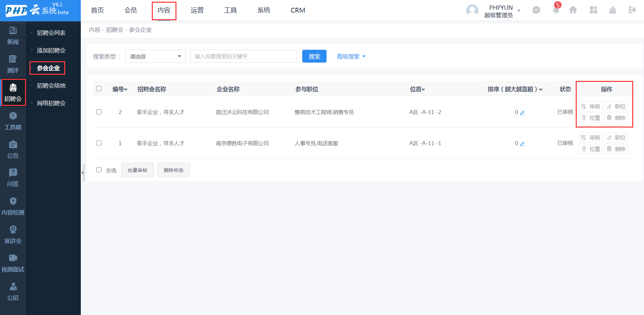Open the PHPYUN admin account dropdown arrow
644x315 pixels.
[x=519, y=10]
